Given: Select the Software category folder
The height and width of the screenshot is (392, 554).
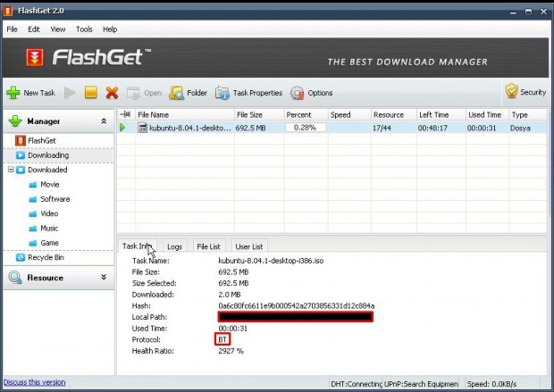Looking at the screenshot, I should coord(55,199).
